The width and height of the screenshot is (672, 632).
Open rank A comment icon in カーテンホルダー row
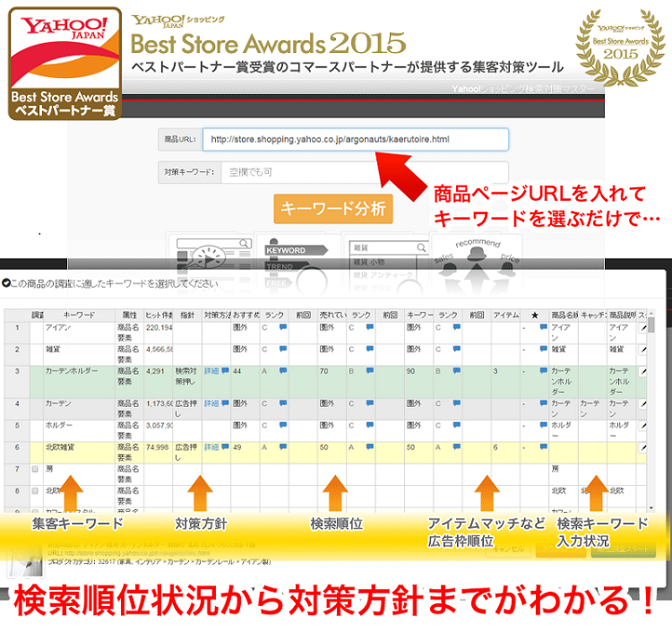[283, 370]
